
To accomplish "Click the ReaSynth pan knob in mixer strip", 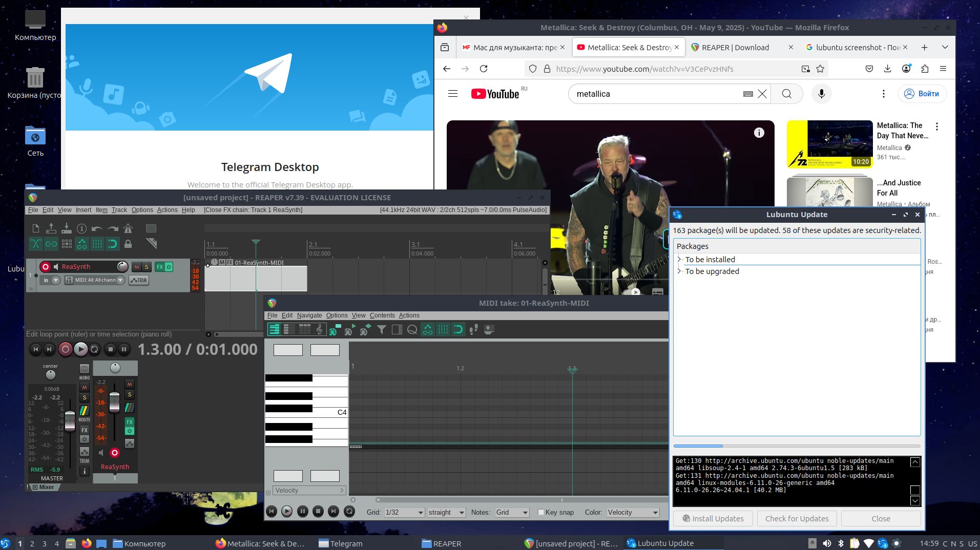I will (x=115, y=368).
